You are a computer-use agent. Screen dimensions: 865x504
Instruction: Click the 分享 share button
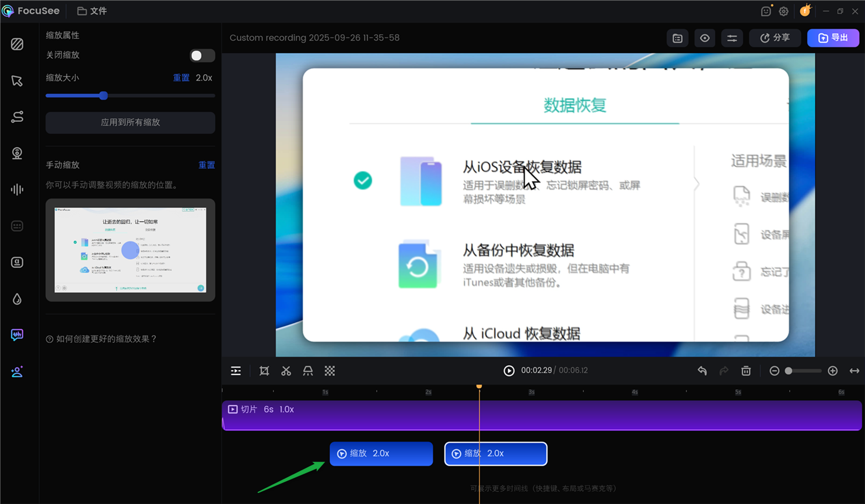(x=775, y=38)
